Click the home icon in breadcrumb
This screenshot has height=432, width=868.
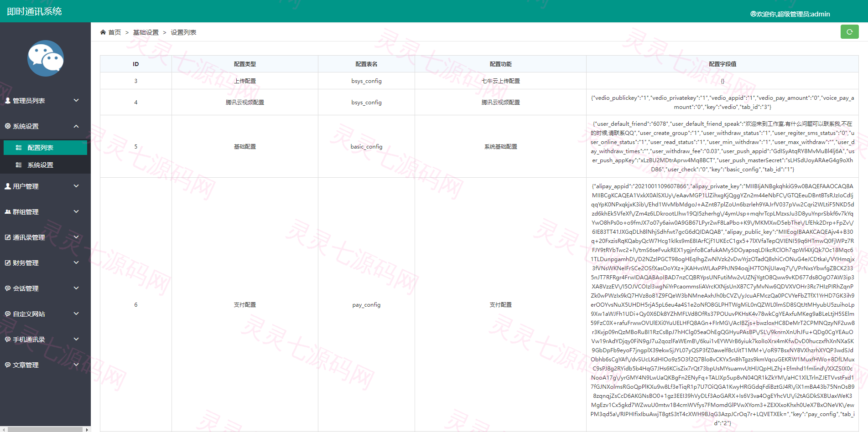[x=103, y=32]
